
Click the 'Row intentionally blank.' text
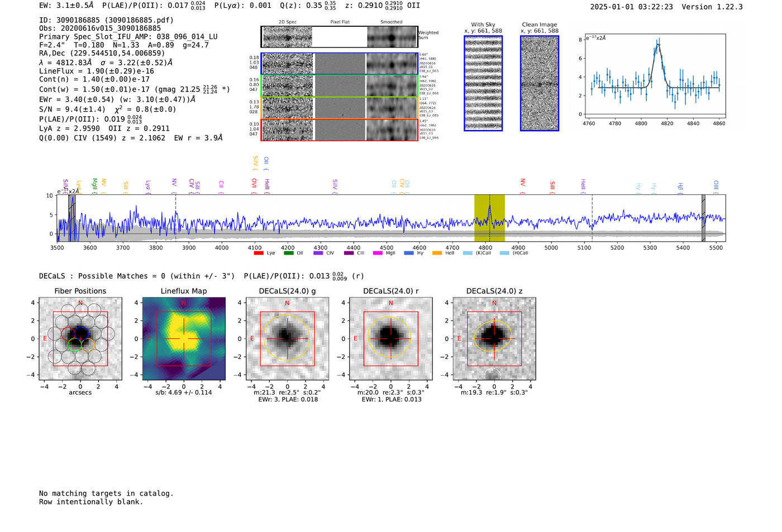[91, 502]
